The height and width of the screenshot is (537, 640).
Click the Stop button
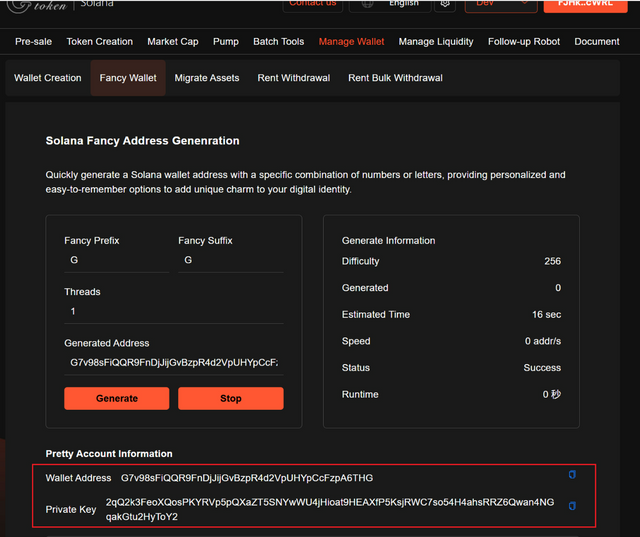coord(231,398)
